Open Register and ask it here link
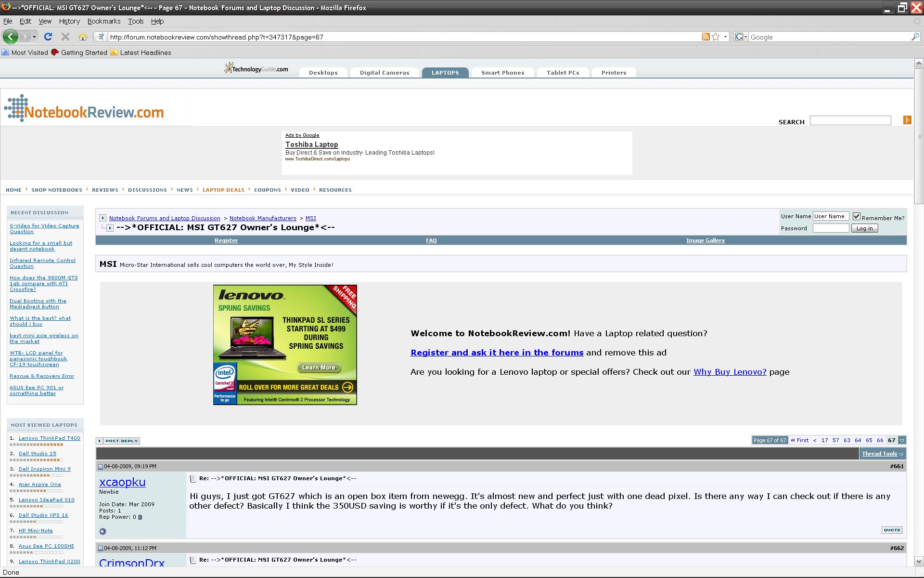Image resolution: width=924 pixels, height=578 pixels. 497,353
